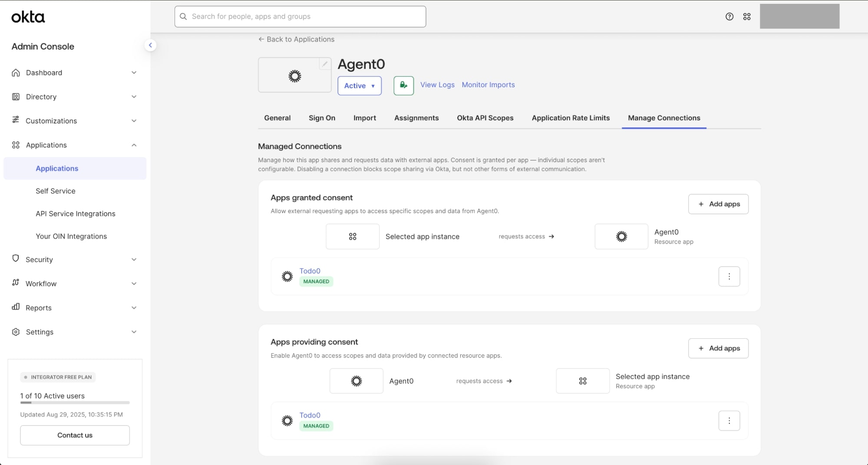Open the View Logs link
This screenshot has height=465, width=868.
(437, 85)
